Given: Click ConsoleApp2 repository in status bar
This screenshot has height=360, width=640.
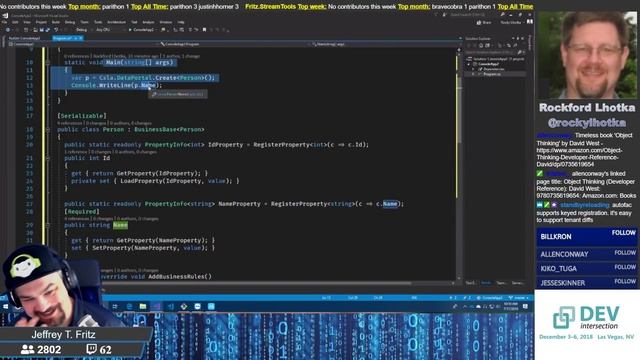Looking at the screenshot, I should coord(490,298).
